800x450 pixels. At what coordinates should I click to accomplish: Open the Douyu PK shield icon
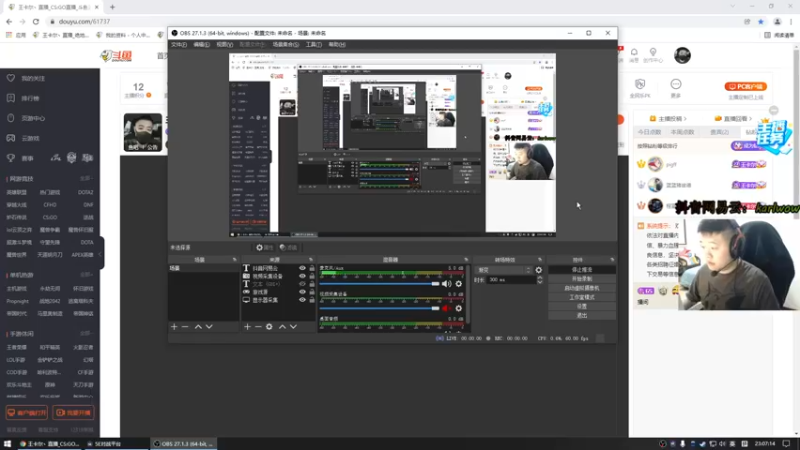(x=640, y=87)
